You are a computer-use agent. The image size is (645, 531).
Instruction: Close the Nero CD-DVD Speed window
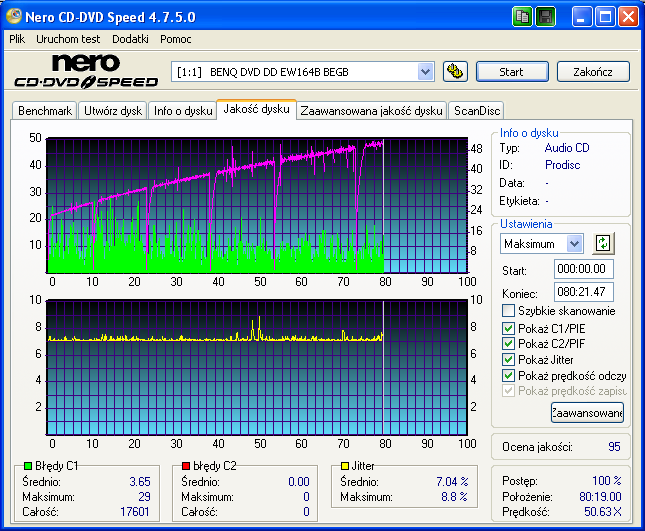point(629,17)
